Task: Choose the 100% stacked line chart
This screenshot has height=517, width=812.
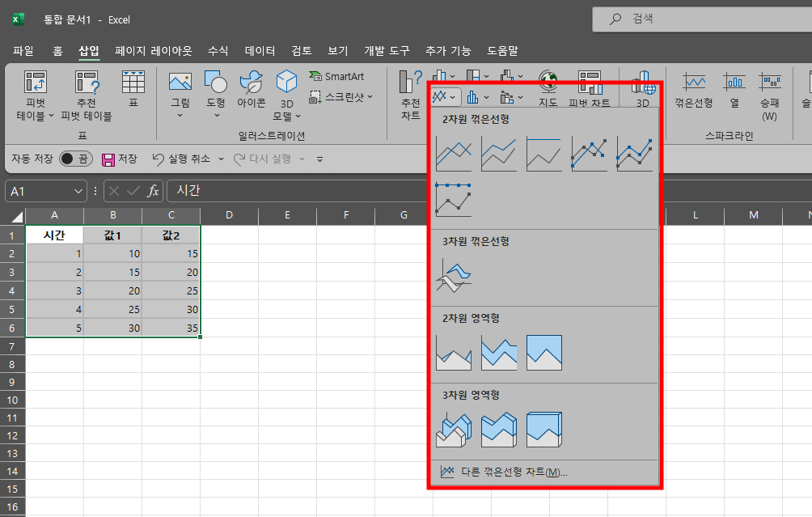Action: [x=543, y=154]
